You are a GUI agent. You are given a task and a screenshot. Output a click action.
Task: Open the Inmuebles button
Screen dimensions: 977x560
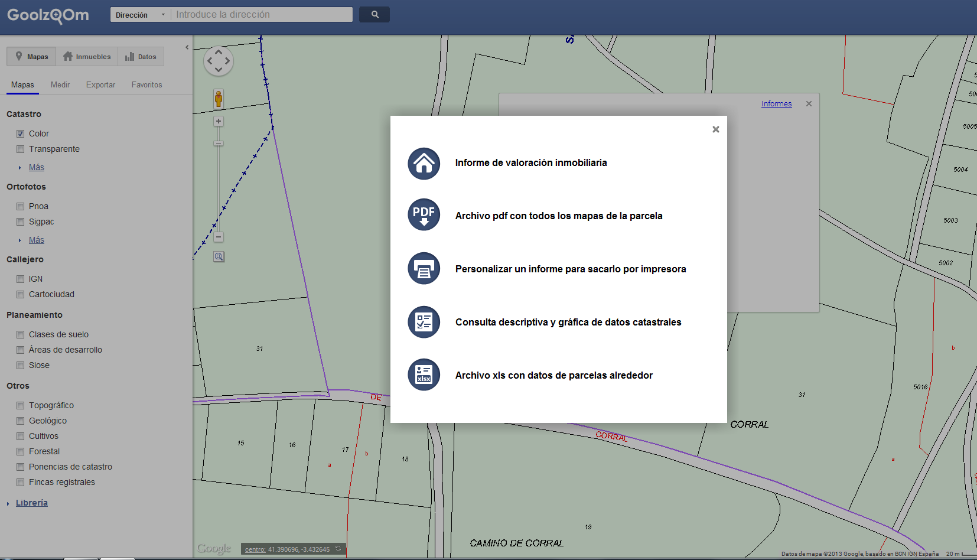coord(87,57)
